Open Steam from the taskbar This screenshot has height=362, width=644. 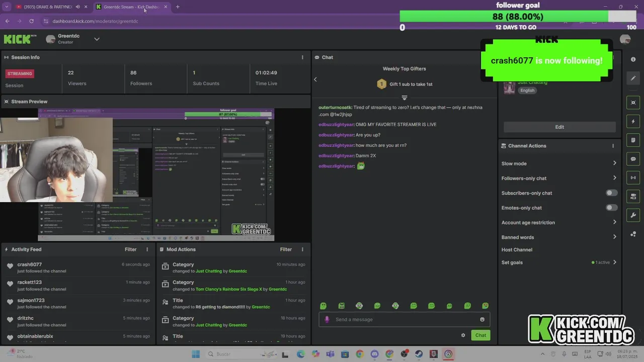pos(419,354)
